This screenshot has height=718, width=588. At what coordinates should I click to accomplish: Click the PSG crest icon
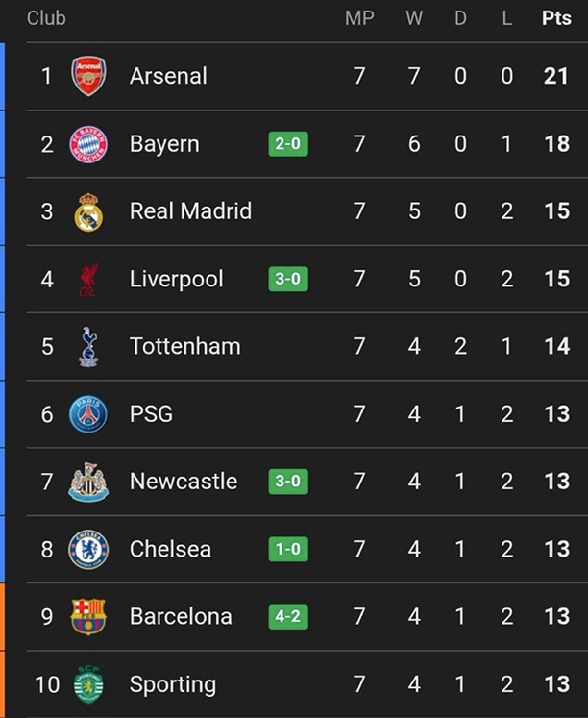pos(88,414)
